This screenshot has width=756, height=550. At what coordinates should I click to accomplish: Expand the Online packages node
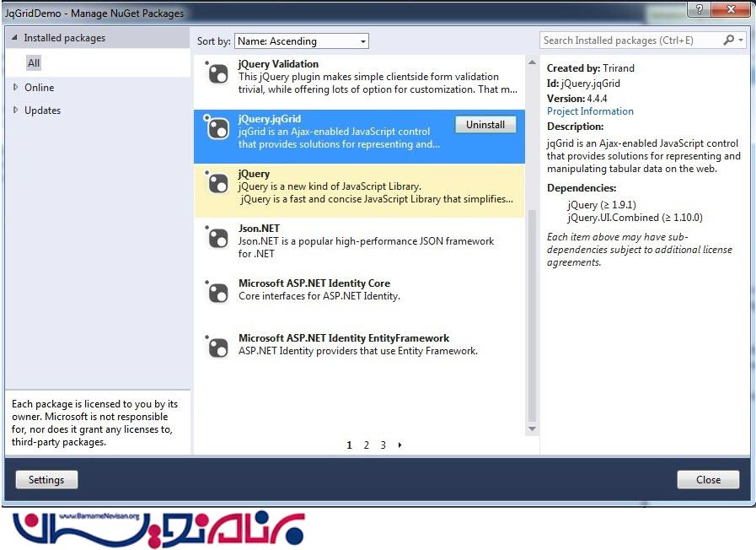pos(15,88)
